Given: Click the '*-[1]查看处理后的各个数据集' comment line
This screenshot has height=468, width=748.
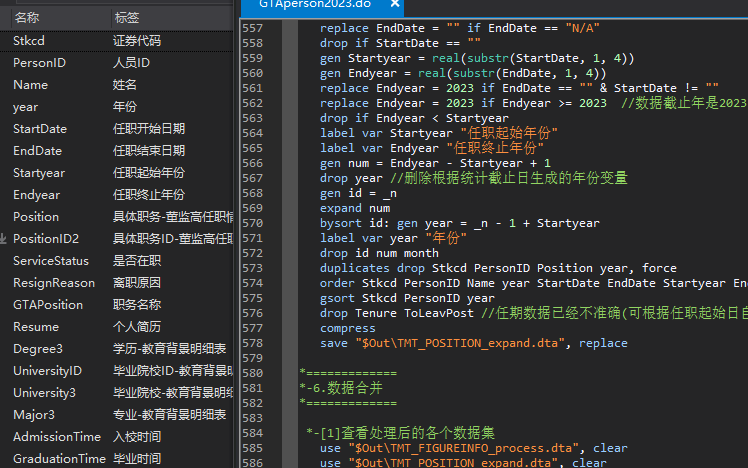Looking at the screenshot, I should pyautogui.click(x=400, y=433).
